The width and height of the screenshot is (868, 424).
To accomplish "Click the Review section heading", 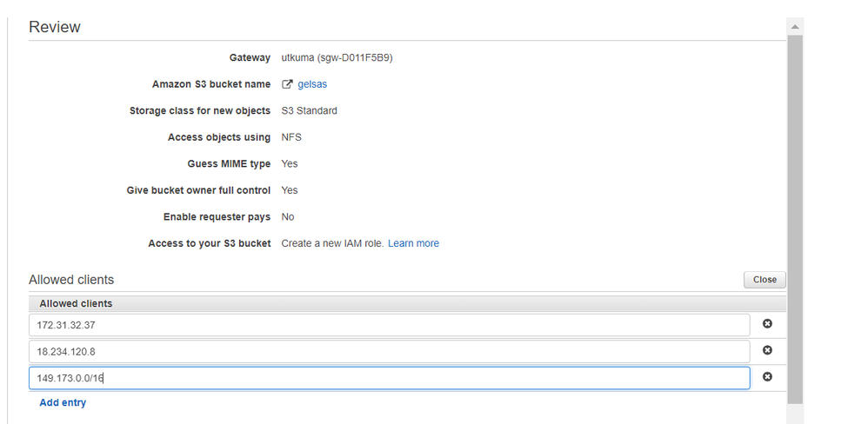I will pyautogui.click(x=55, y=27).
